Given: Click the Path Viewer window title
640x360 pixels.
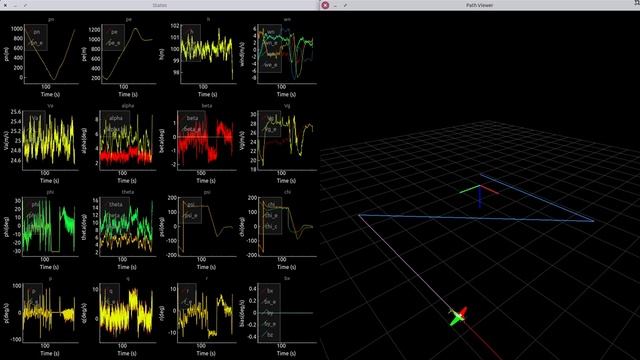Looking at the screenshot, I should pyautogui.click(x=479, y=5).
